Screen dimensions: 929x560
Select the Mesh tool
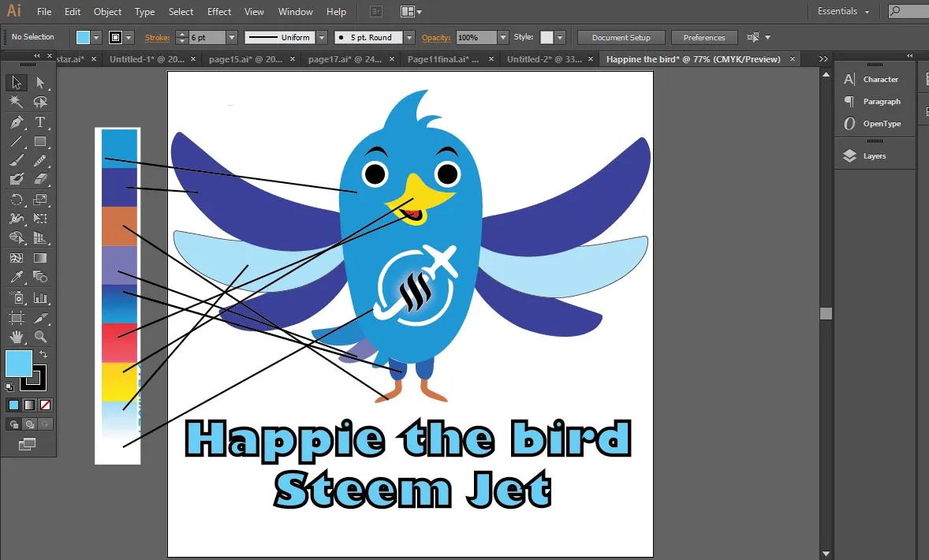(x=17, y=258)
